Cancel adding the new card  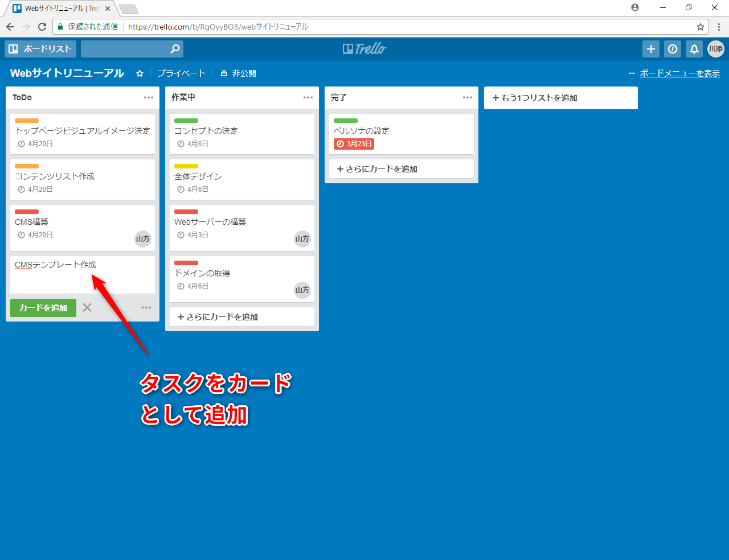pyautogui.click(x=87, y=307)
